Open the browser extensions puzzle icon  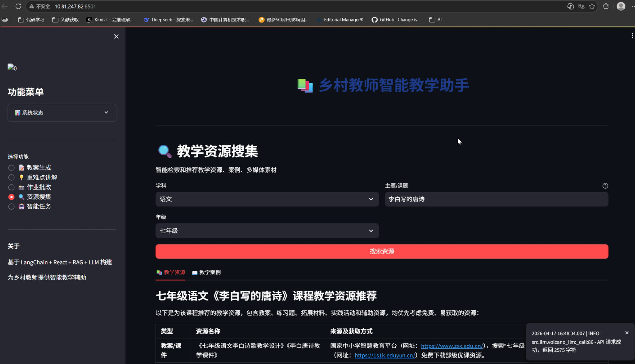tap(606, 6)
